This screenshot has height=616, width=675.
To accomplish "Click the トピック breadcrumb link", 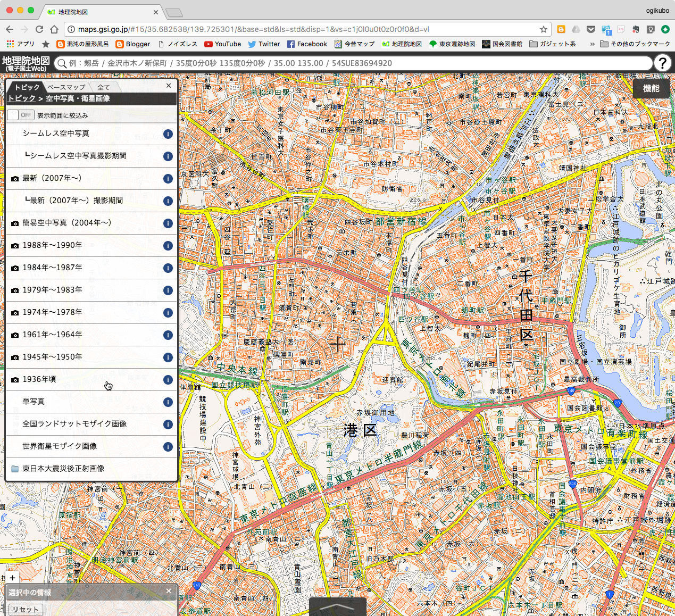I will [x=22, y=98].
